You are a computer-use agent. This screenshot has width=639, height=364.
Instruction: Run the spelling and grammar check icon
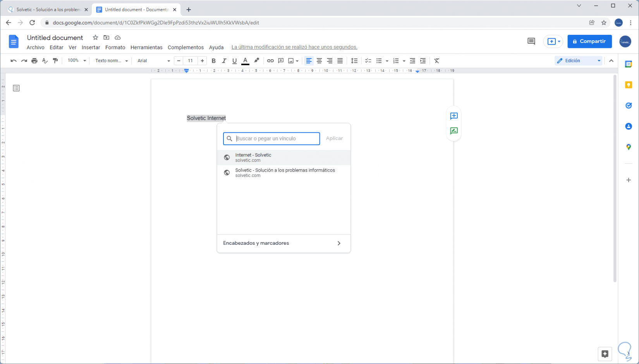click(x=45, y=61)
